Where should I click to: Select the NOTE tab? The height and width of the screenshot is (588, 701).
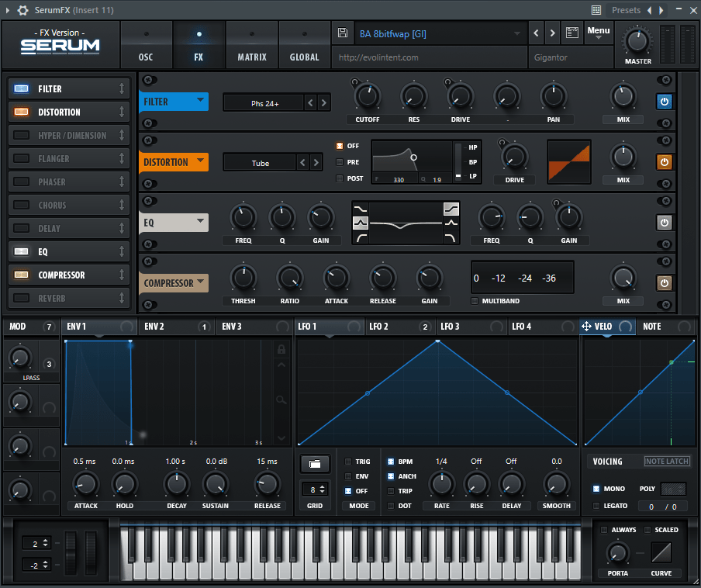click(666, 327)
